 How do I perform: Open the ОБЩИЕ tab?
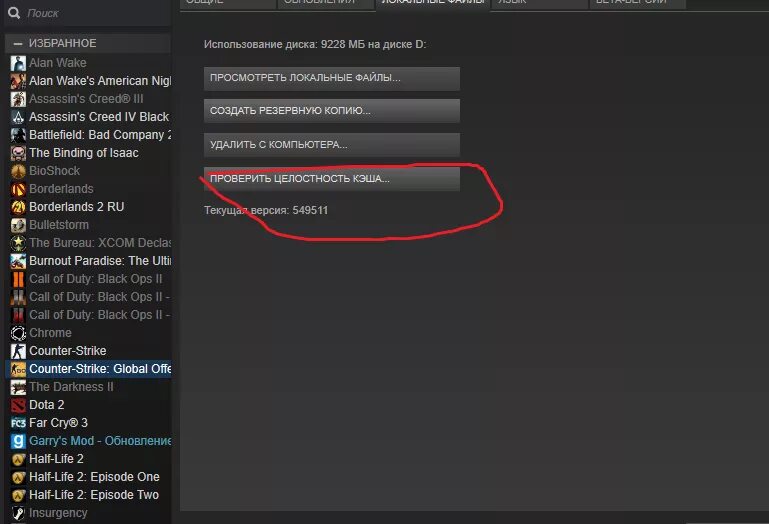228,2
